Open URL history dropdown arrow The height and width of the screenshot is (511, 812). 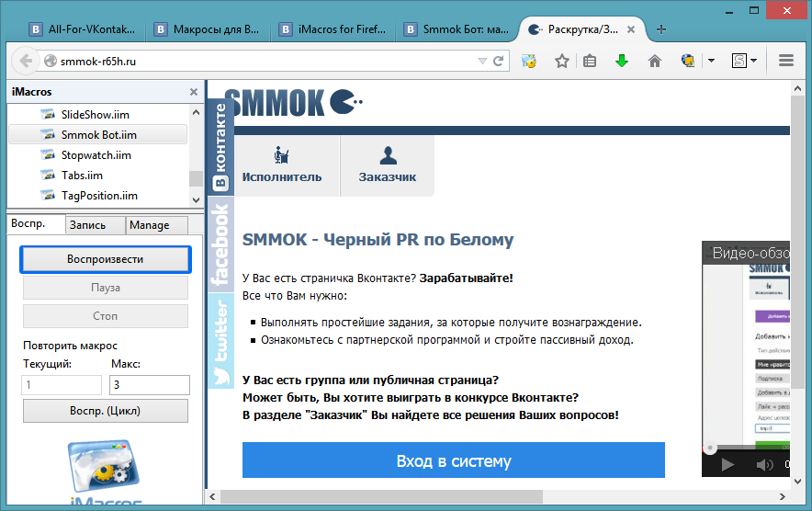[482, 62]
